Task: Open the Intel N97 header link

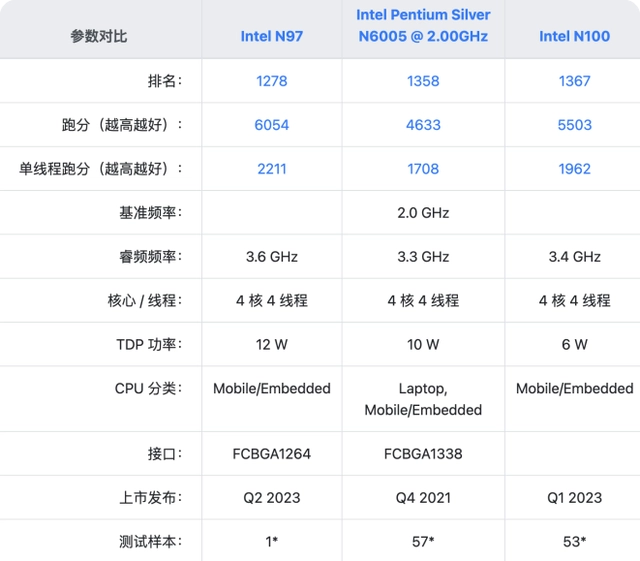Action: tap(271, 36)
